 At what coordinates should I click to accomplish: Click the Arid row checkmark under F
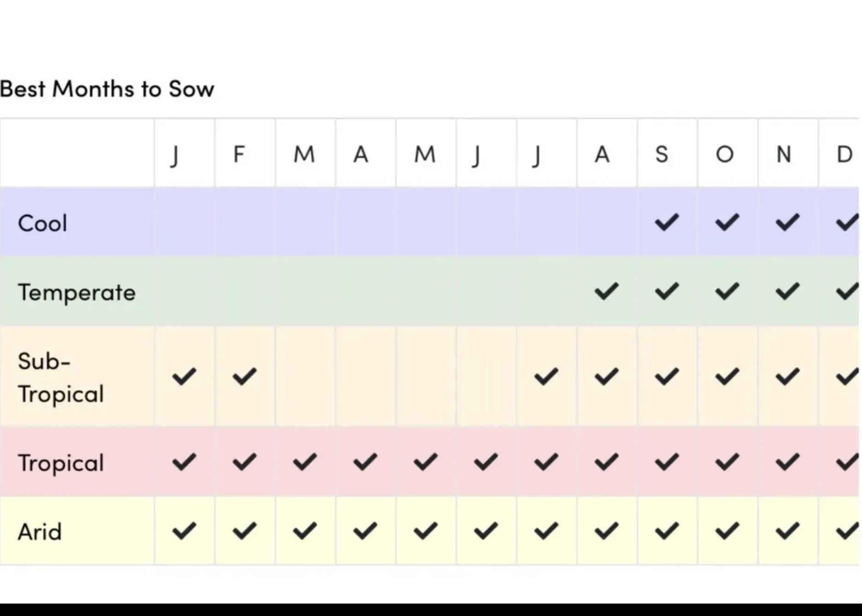point(244,531)
